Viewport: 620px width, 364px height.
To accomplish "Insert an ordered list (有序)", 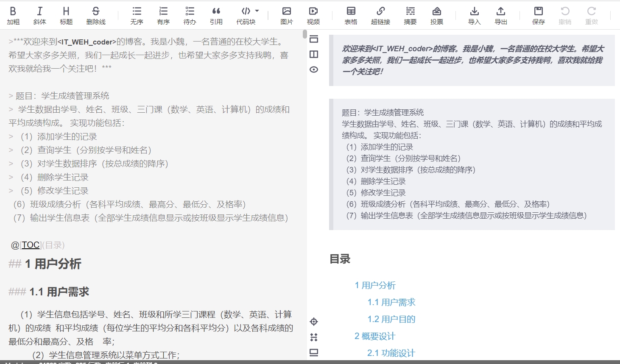I will [163, 16].
